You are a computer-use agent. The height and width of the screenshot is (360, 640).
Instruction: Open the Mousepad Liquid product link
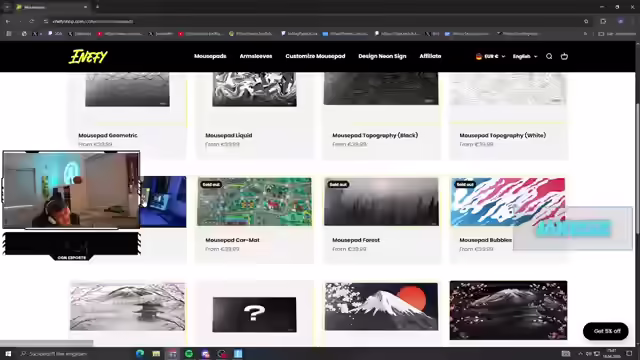pos(229,135)
